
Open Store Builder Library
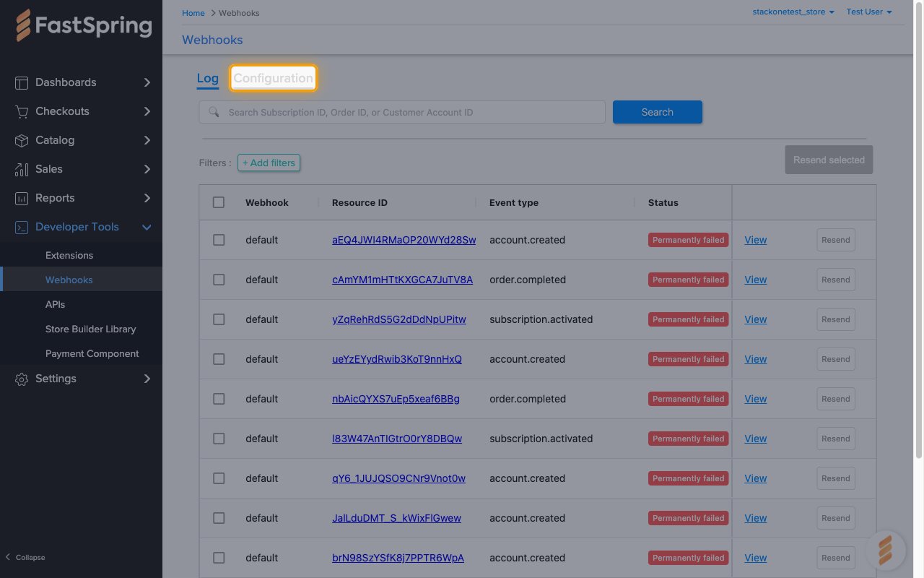(91, 329)
